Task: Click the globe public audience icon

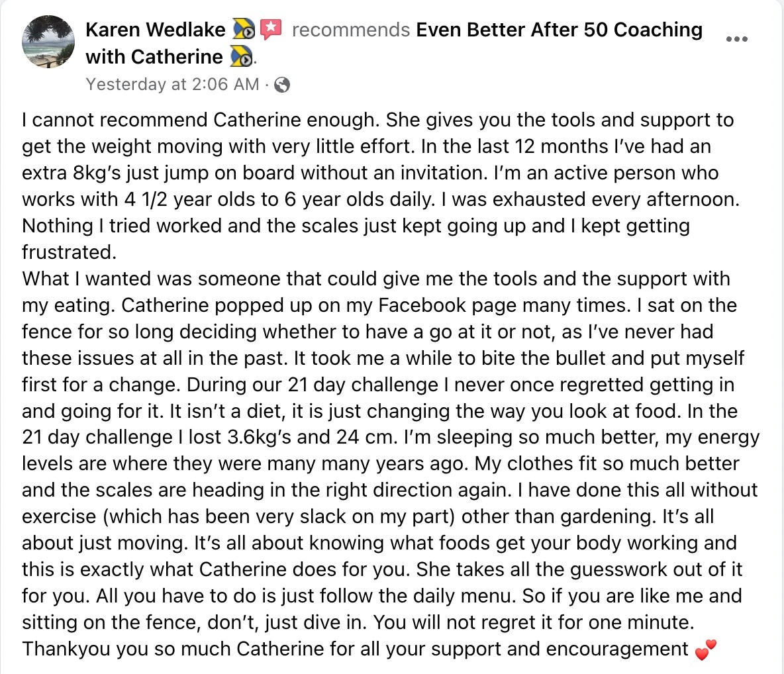Action: click(283, 85)
